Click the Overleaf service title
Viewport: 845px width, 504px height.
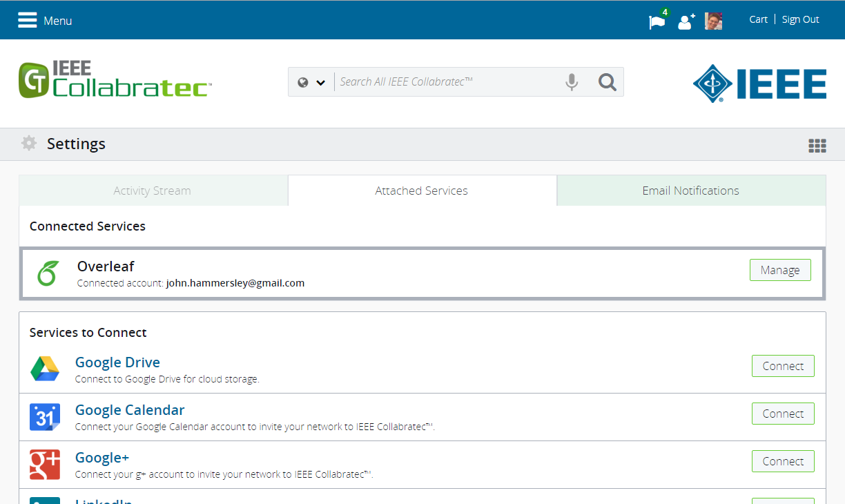106,266
